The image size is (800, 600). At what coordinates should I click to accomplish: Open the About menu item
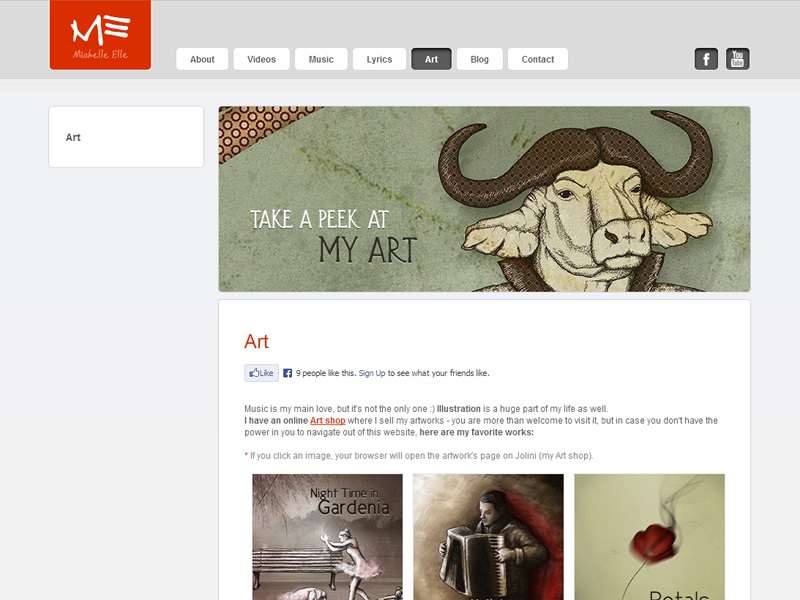pos(202,59)
